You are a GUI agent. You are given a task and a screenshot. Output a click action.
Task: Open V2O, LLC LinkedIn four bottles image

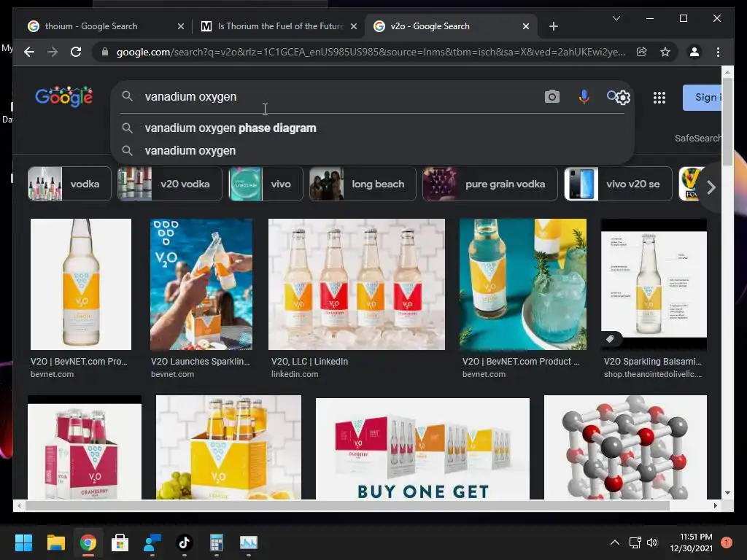click(x=356, y=284)
